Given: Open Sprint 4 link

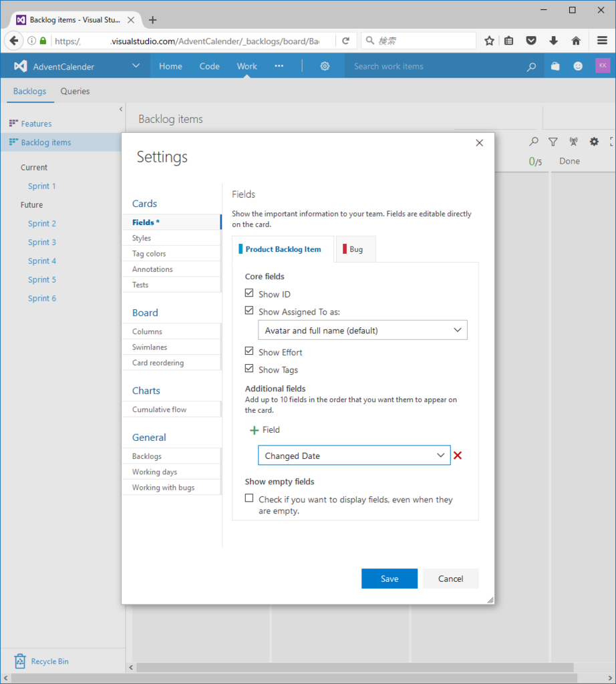Looking at the screenshot, I should coord(42,261).
